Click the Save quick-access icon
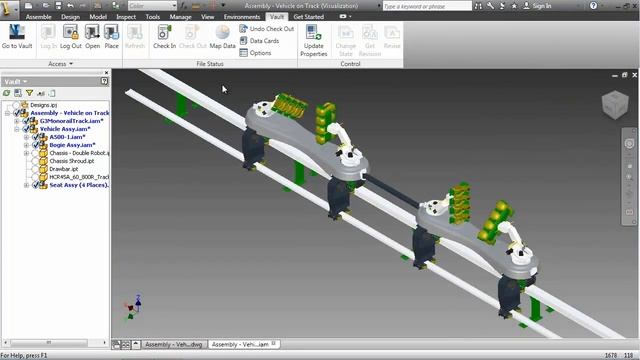 58,6
